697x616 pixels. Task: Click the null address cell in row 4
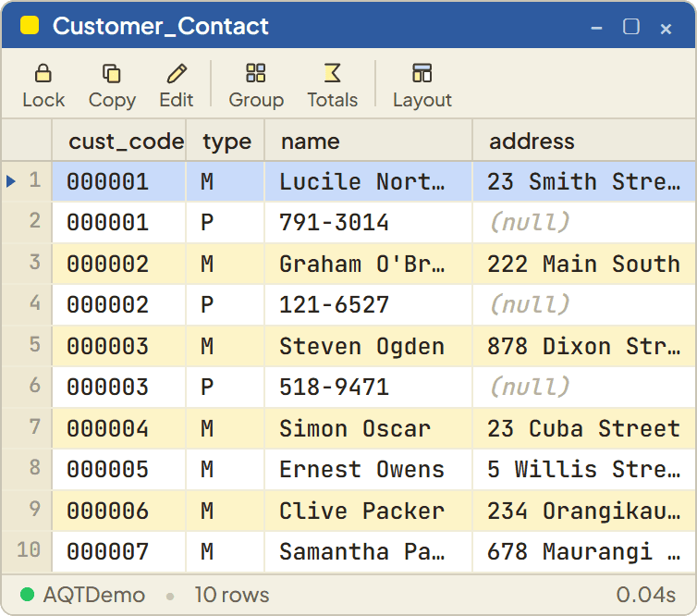click(x=584, y=304)
